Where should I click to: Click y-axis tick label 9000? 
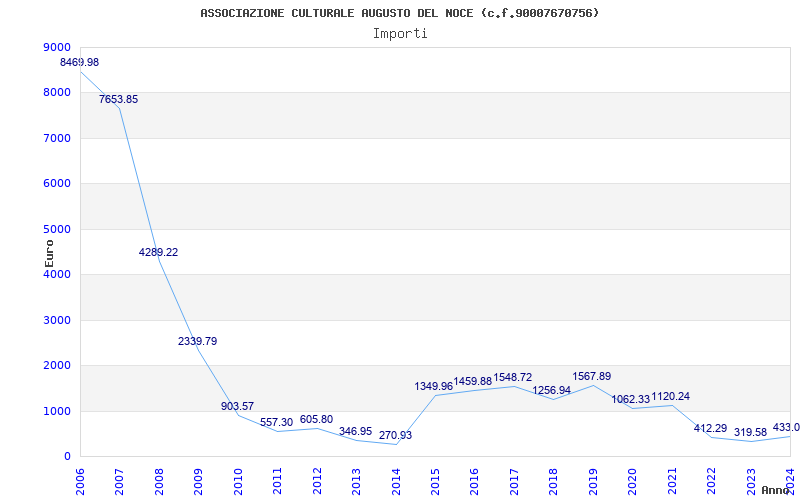pos(56,47)
